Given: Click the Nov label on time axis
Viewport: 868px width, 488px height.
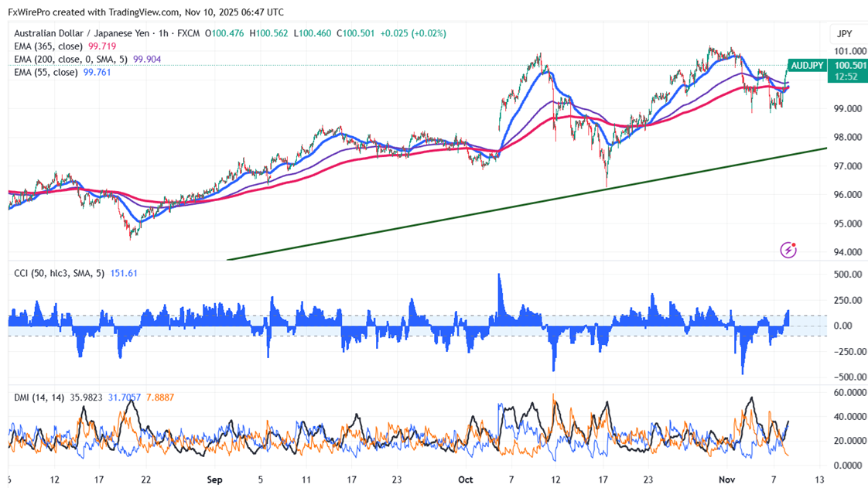Looking at the screenshot, I should pos(726,479).
